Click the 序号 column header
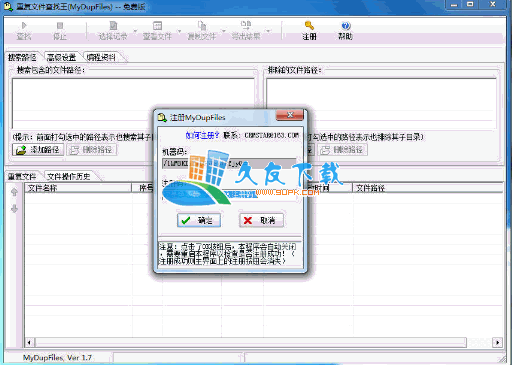 [146, 188]
